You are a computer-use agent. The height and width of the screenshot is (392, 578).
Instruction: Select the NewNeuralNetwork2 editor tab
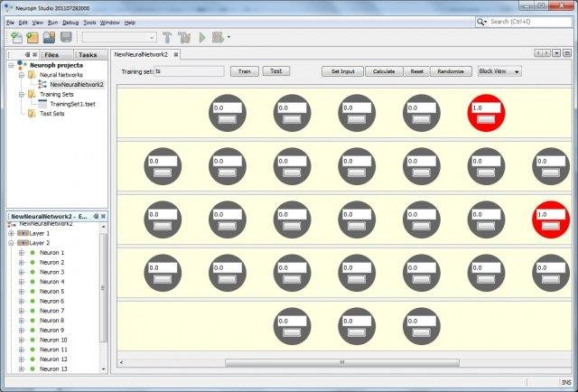click(x=141, y=54)
